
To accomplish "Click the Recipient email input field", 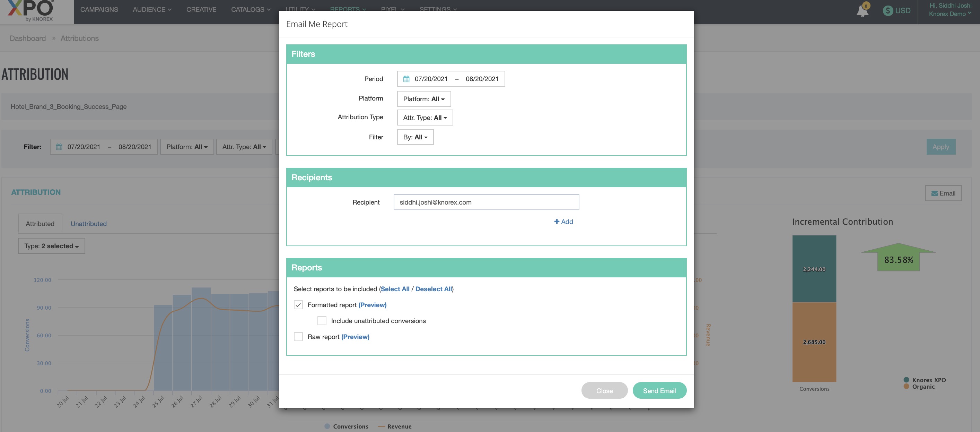I will pyautogui.click(x=486, y=202).
